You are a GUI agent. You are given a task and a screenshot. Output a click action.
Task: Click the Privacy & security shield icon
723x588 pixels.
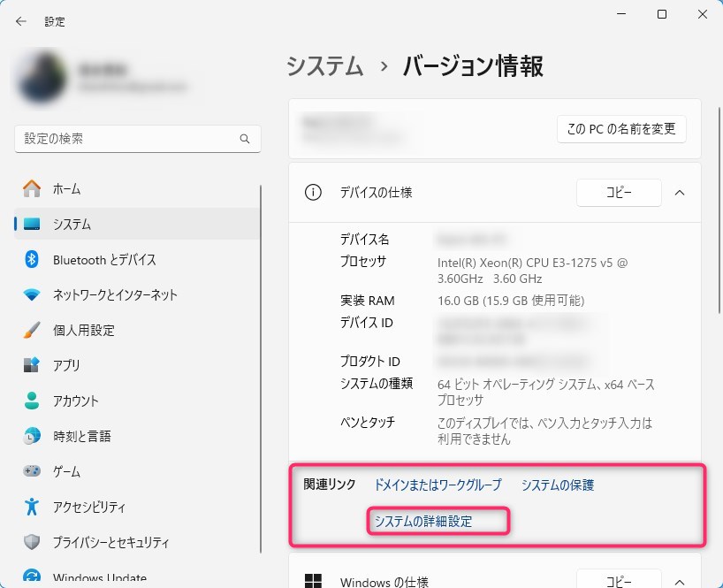pyautogui.click(x=32, y=542)
